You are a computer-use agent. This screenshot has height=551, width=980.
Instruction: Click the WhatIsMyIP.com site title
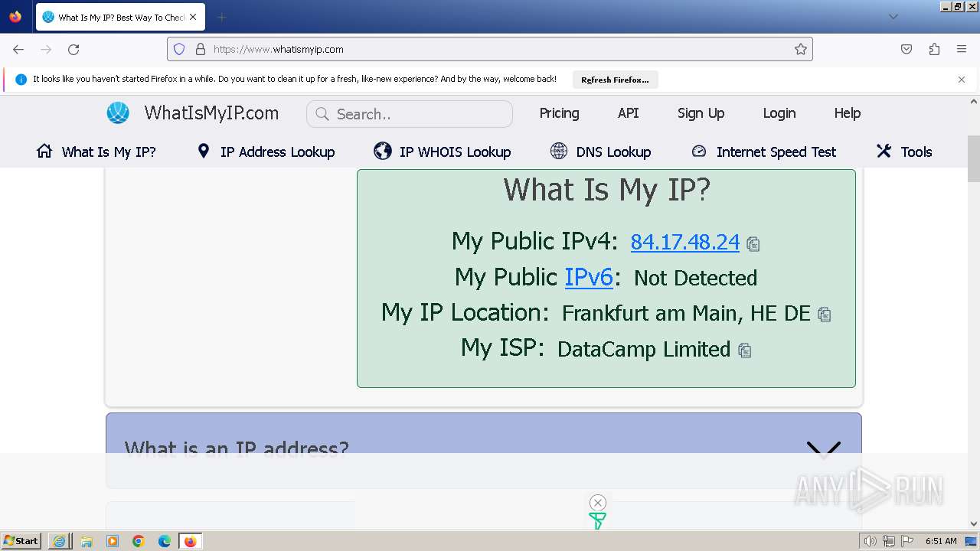[x=211, y=113]
